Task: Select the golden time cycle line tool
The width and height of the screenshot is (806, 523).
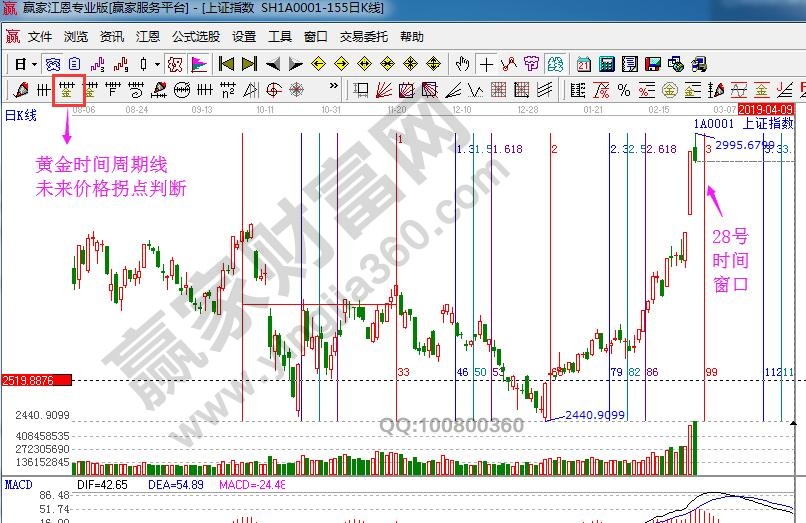Action: 68,90
